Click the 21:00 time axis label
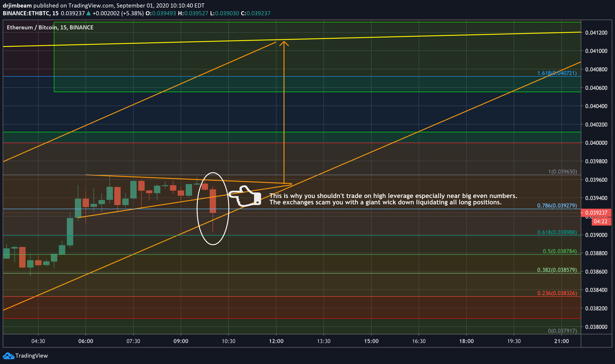Screen dimensions: 615x364 (x=562, y=341)
